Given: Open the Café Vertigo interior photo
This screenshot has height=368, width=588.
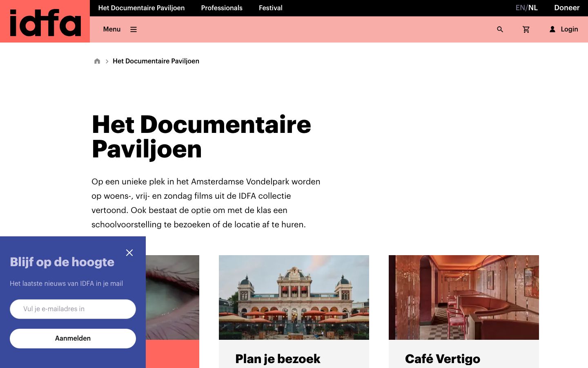Looking at the screenshot, I should click(x=464, y=297).
